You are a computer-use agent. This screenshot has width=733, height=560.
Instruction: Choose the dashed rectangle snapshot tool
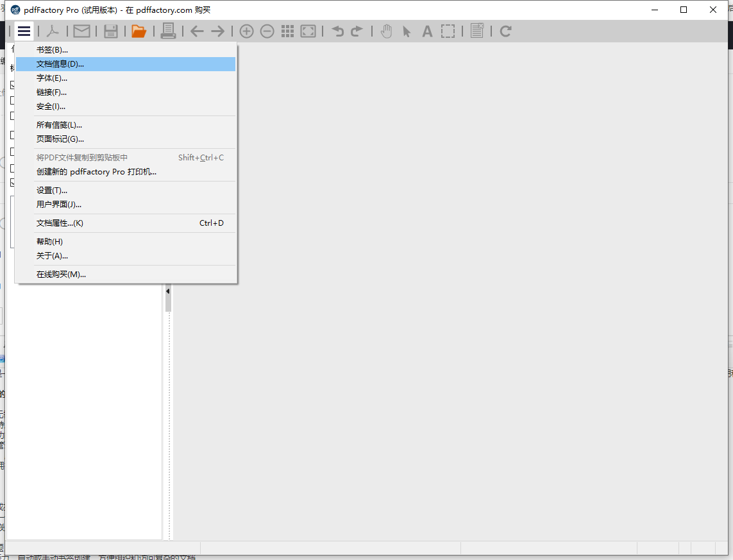click(x=448, y=31)
